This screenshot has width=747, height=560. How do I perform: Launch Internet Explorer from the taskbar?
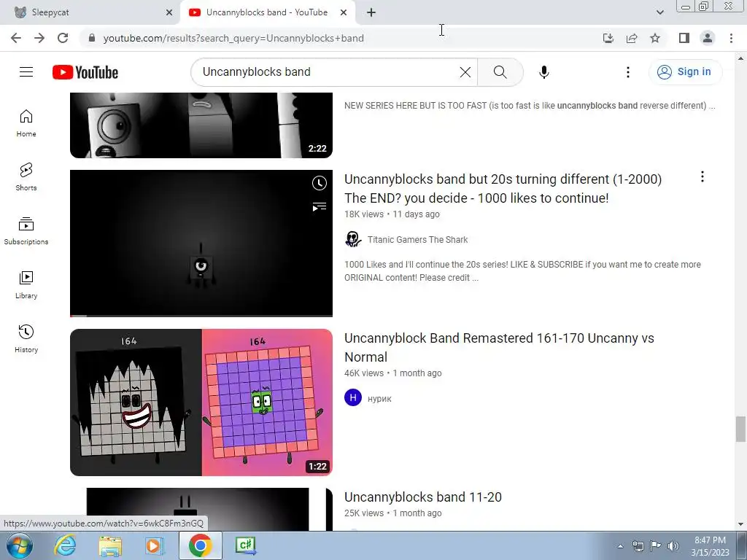point(65,546)
